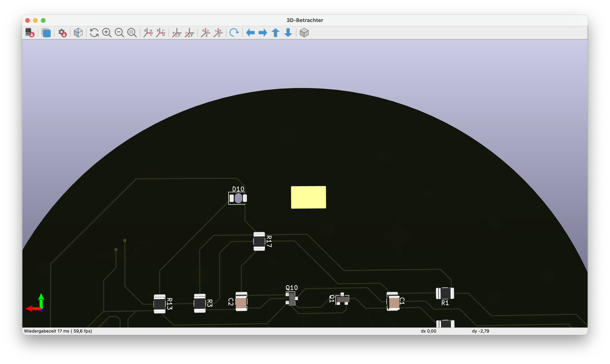The image size is (610, 364).
Task: Click transistor Q1 component
Action: tap(342, 299)
